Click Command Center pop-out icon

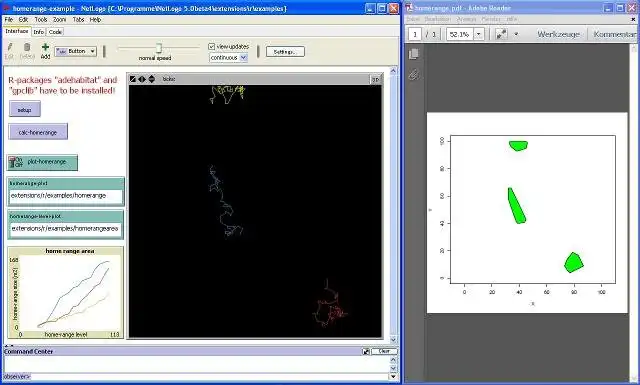[366, 352]
